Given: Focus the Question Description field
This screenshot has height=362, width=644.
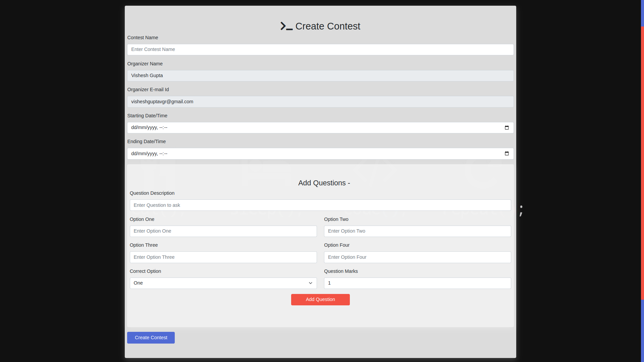Looking at the screenshot, I should 320,205.
